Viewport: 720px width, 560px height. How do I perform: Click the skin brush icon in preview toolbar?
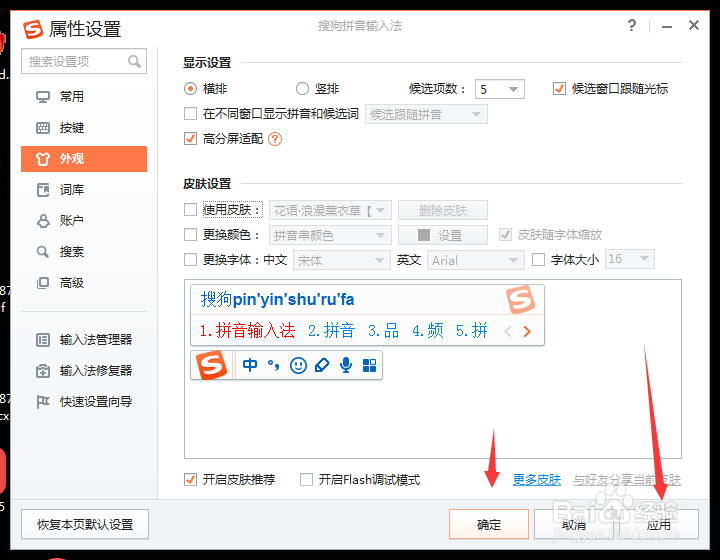[x=322, y=365]
